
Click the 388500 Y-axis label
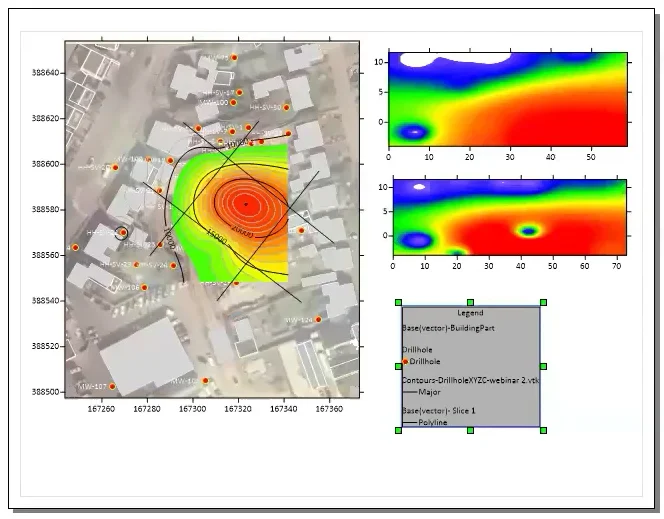pos(48,392)
